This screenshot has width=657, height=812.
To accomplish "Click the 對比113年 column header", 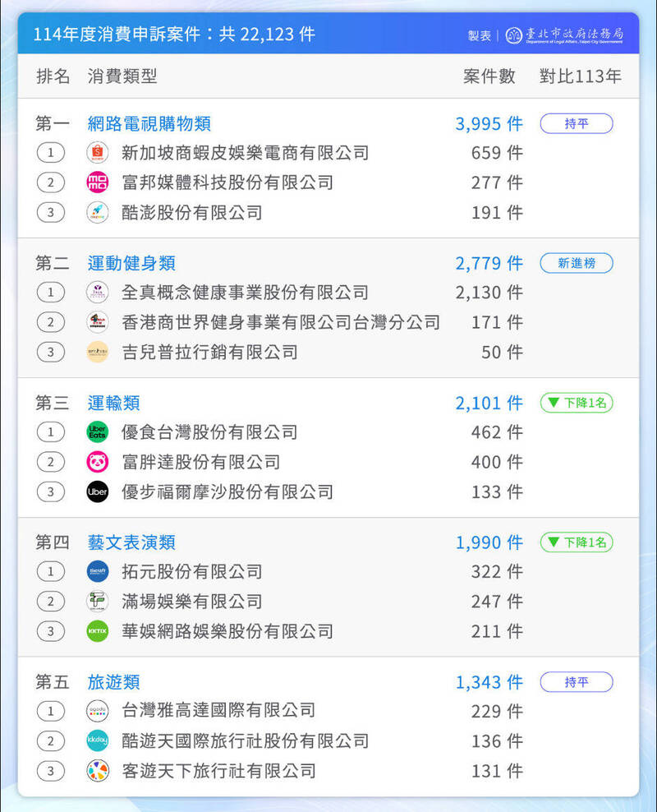I will pos(581,76).
